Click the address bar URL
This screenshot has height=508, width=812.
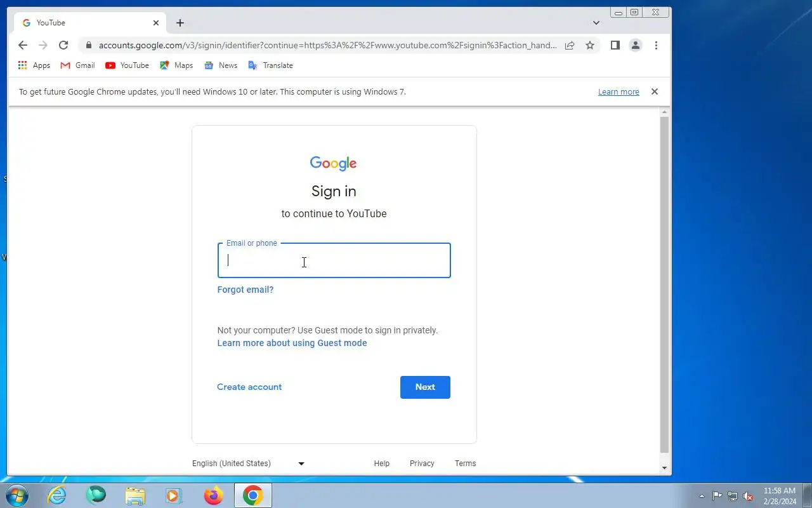tap(327, 45)
